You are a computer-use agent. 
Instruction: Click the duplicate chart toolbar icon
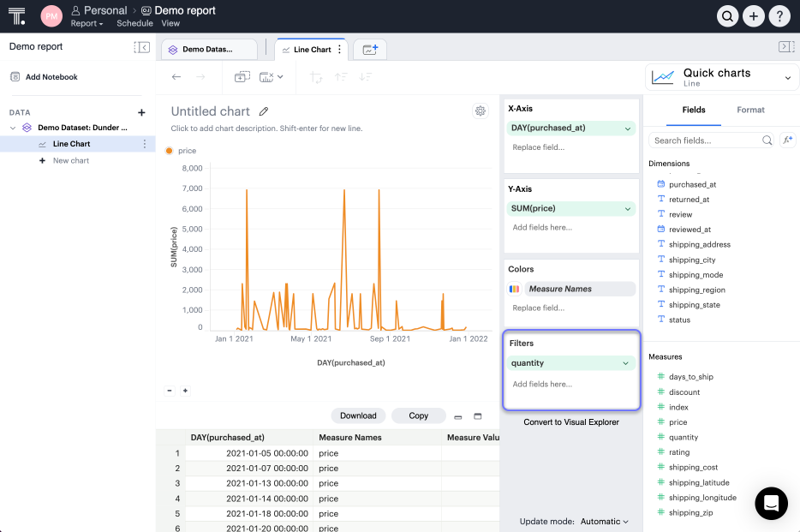[242, 77]
